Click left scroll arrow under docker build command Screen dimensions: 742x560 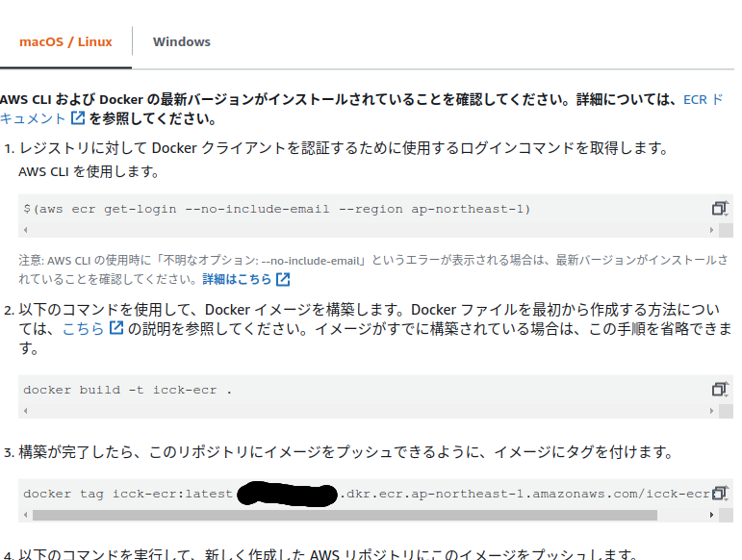[26, 411]
